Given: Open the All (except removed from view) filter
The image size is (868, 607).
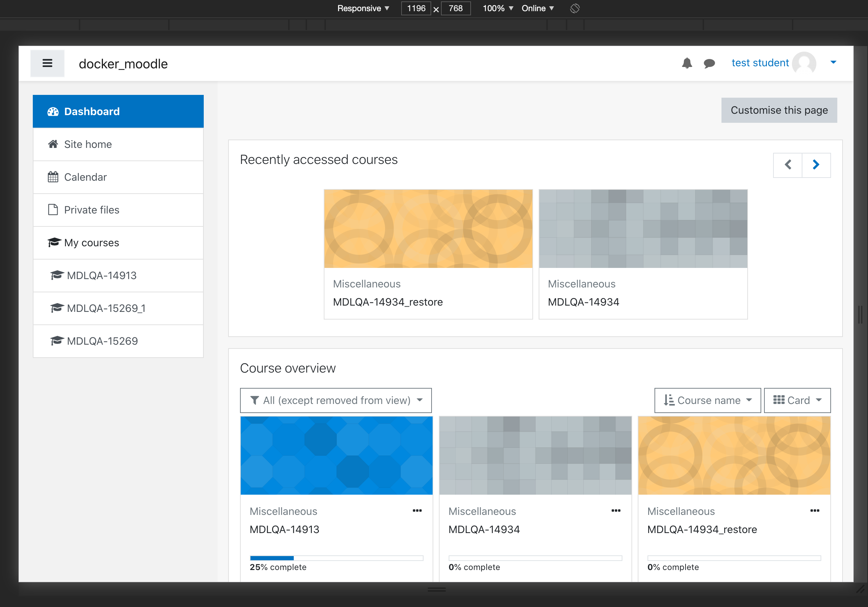Looking at the screenshot, I should coord(336,400).
